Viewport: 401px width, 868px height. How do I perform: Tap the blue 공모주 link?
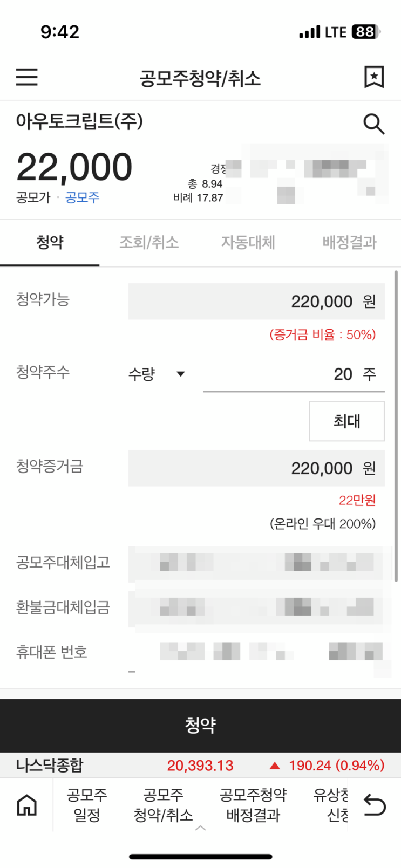[x=83, y=197]
